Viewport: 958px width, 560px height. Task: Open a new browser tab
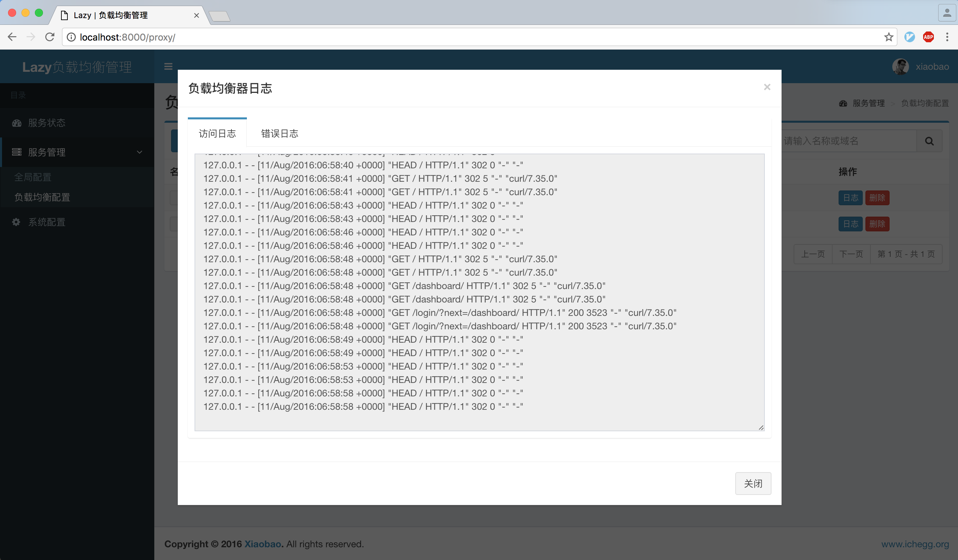219,16
